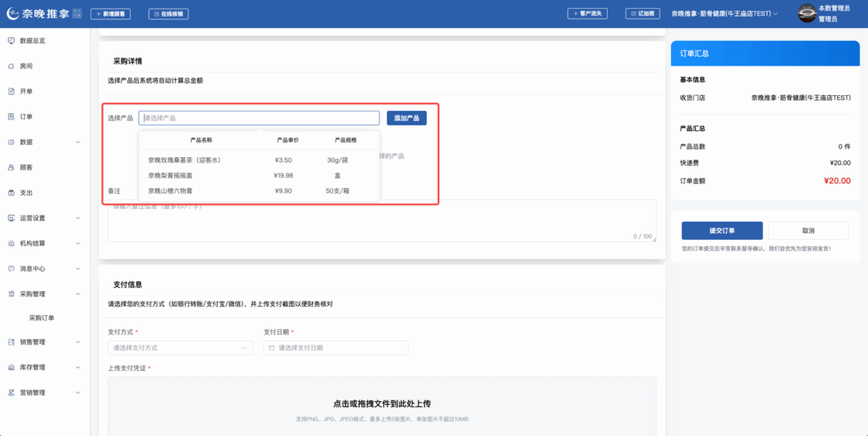Click the 取消 button
The width and height of the screenshot is (868, 436).
tap(808, 231)
